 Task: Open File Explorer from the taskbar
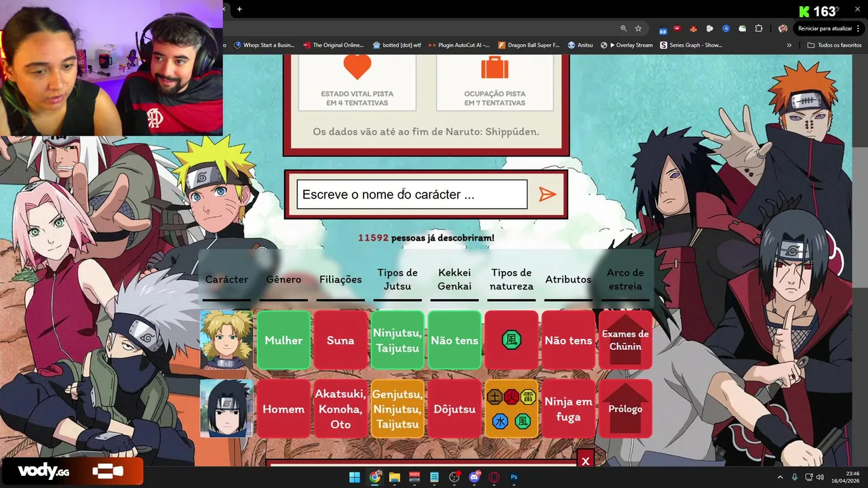(x=395, y=477)
